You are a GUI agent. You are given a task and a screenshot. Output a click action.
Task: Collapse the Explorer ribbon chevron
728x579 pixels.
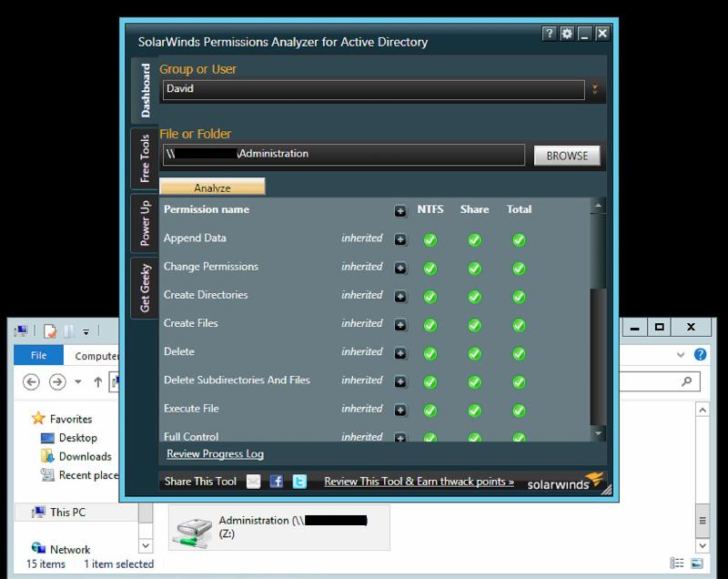[x=681, y=355]
